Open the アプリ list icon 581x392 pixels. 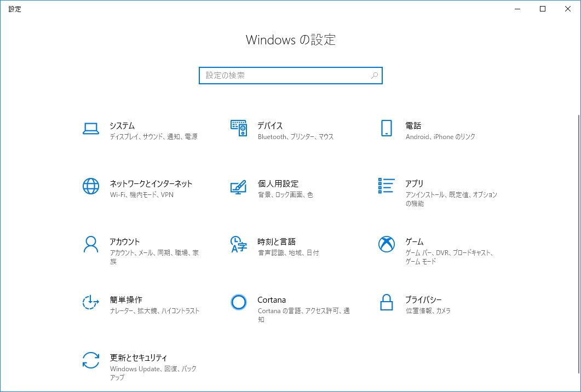point(387,186)
